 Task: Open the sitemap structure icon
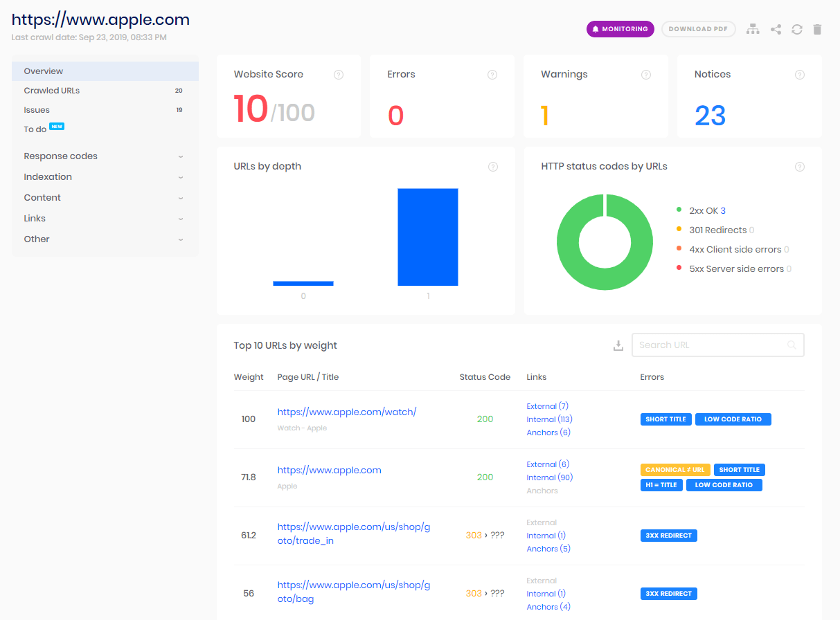pyautogui.click(x=753, y=29)
